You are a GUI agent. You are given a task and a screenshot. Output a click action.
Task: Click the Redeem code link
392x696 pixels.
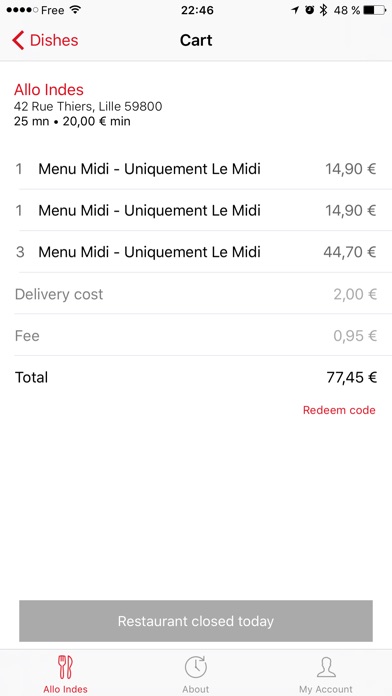click(x=339, y=410)
